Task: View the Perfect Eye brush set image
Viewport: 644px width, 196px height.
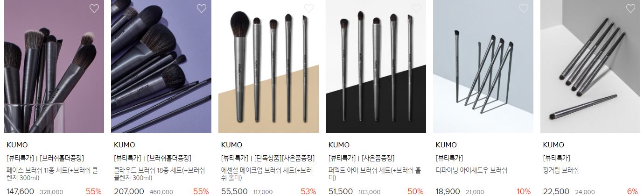Action: 376,66
